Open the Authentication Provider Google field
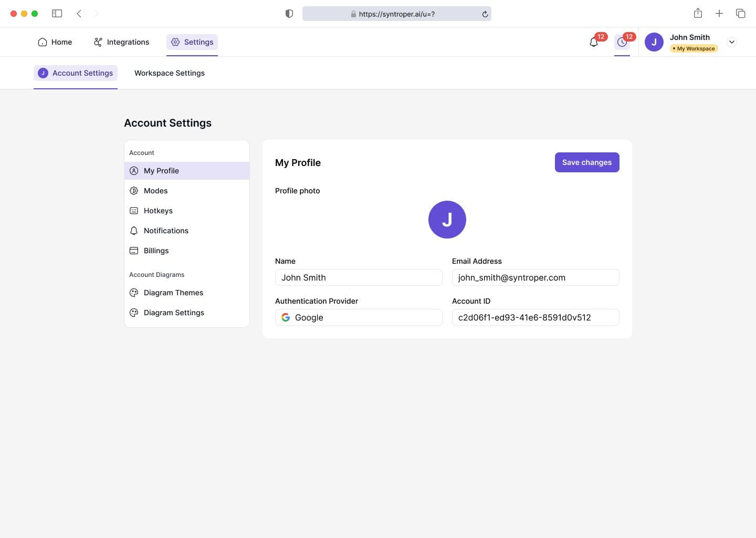This screenshot has height=538, width=756. (359, 317)
